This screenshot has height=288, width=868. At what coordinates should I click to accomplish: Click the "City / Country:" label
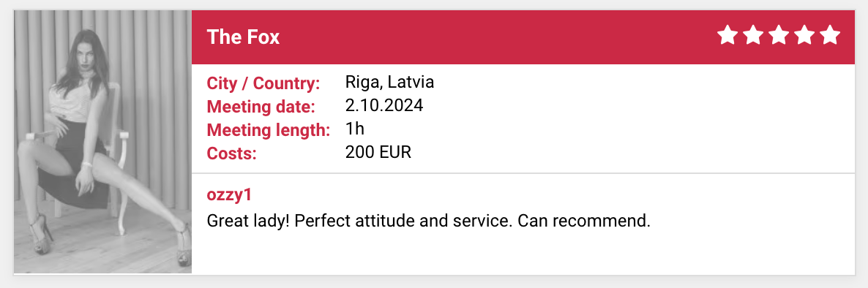(x=263, y=84)
